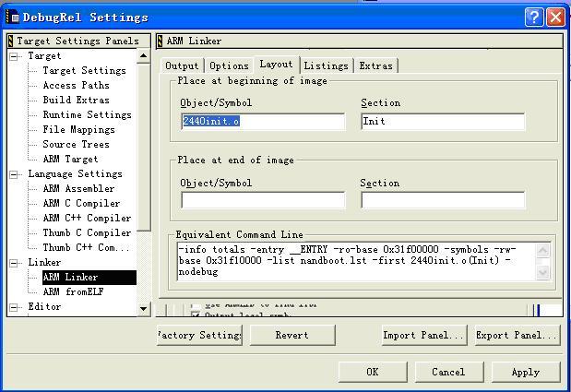This screenshot has width=571, height=392.
Task: Click the end-of-image Section field
Action: (x=443, y=200)
